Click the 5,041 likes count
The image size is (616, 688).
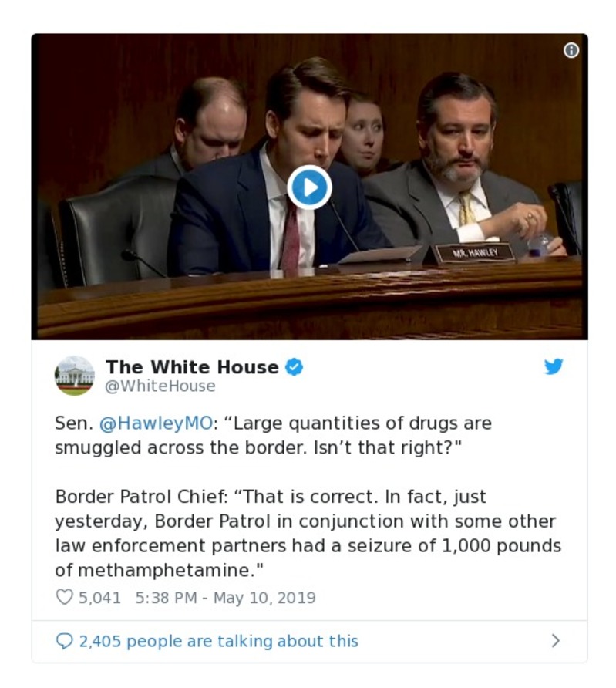tap(99, 598)
